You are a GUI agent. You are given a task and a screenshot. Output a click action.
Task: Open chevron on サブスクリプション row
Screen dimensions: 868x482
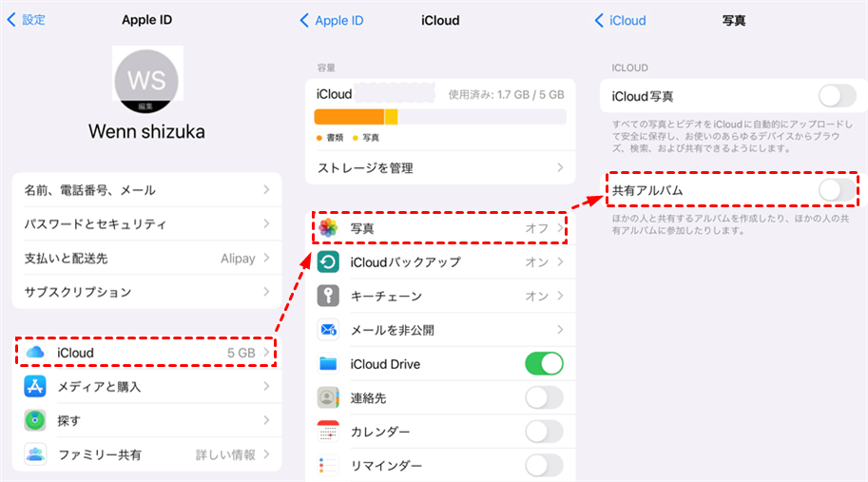[267, 292]
